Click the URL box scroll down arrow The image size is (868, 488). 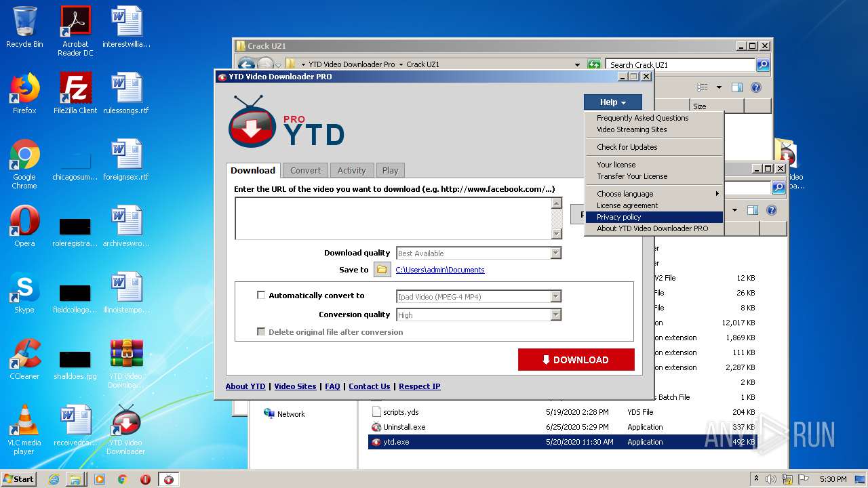[x=557, y=234]
